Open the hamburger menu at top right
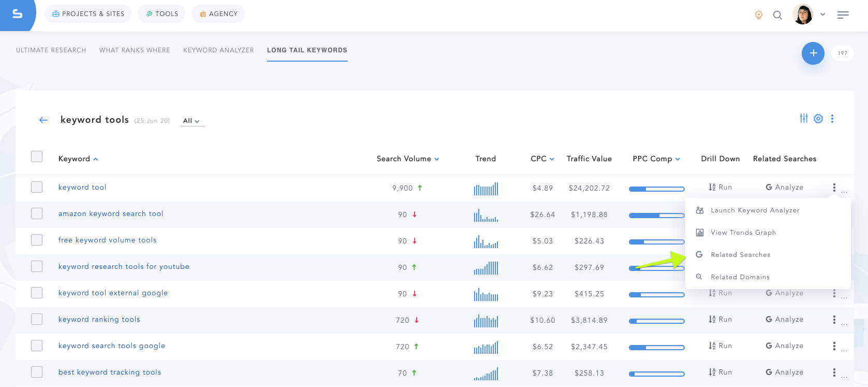The image size is (868, 387). (x=843, y=15)
